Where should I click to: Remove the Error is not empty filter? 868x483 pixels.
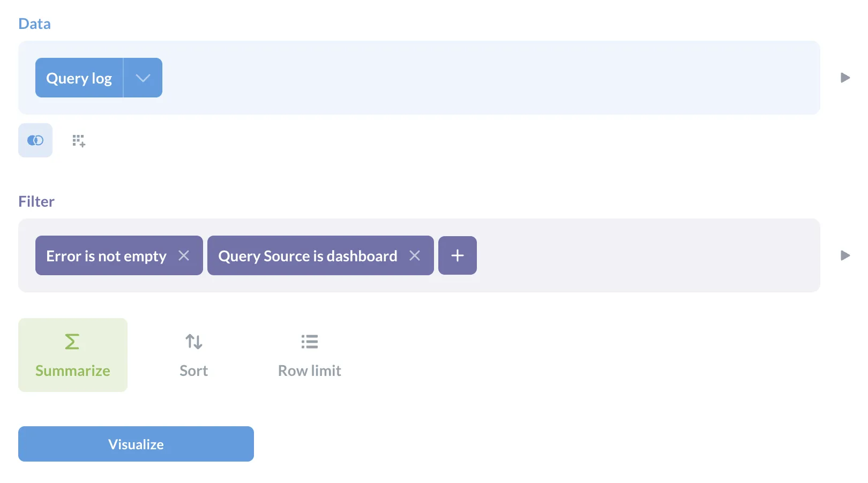point(184,255)
